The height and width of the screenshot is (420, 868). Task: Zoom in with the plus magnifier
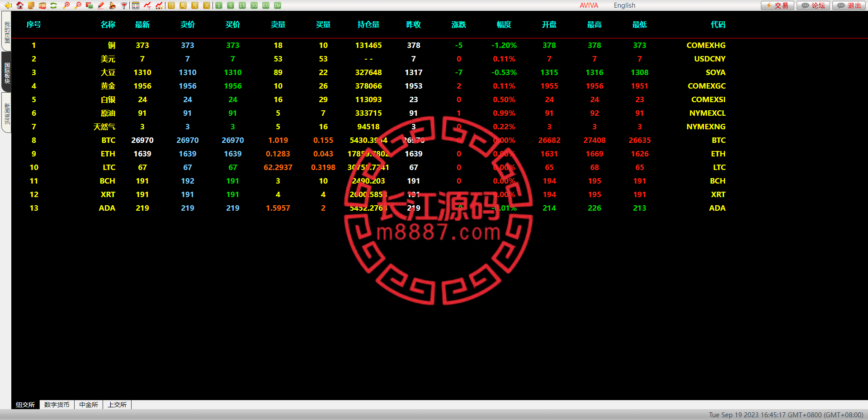tap(66, 5)
